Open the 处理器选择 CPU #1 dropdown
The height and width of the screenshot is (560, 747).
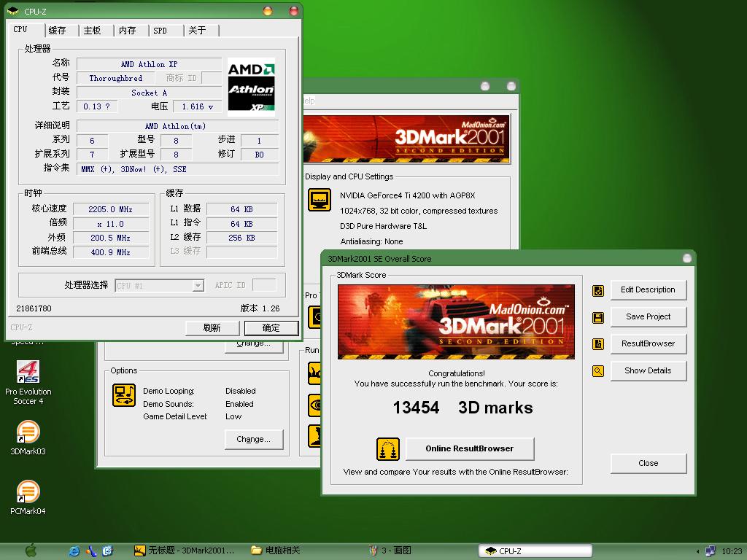[160, 286]
